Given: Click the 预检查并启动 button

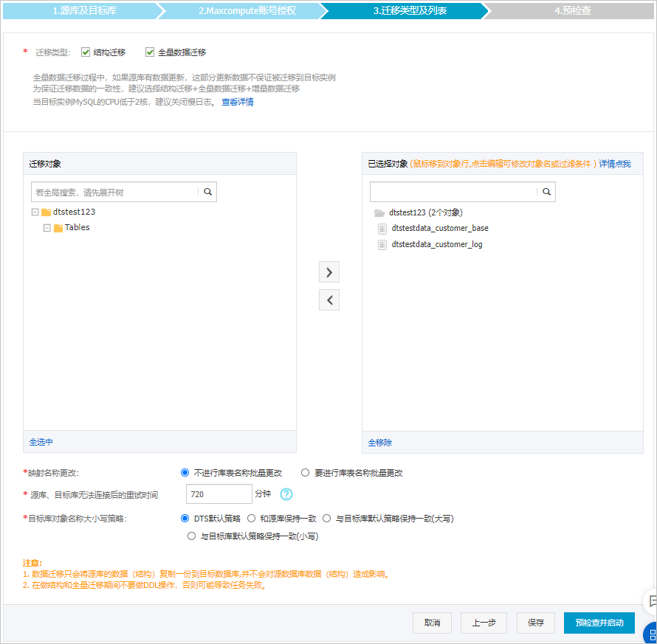Looking at the screenshot, I should coord(599,623).
